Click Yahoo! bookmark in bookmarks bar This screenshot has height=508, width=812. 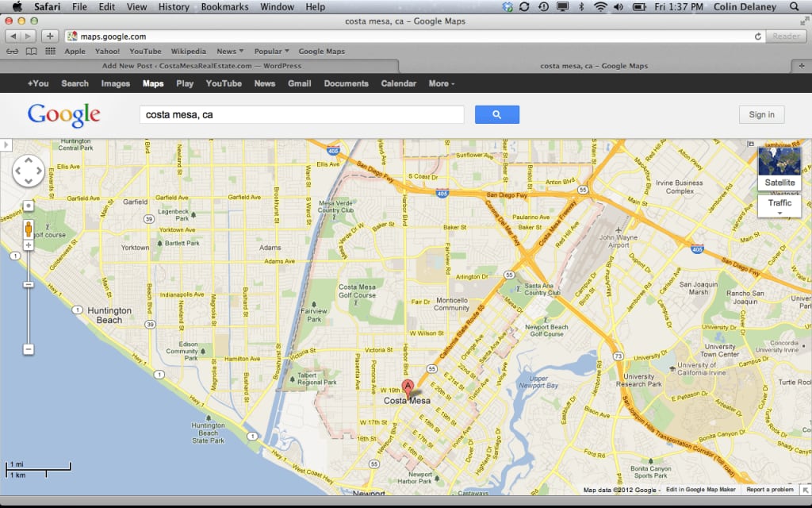pyautogui.click(x=107, y=52)
